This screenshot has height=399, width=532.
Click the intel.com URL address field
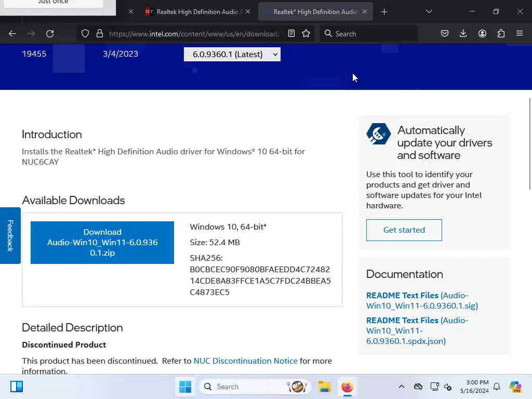pyautogui.click(x=193, y=34)
